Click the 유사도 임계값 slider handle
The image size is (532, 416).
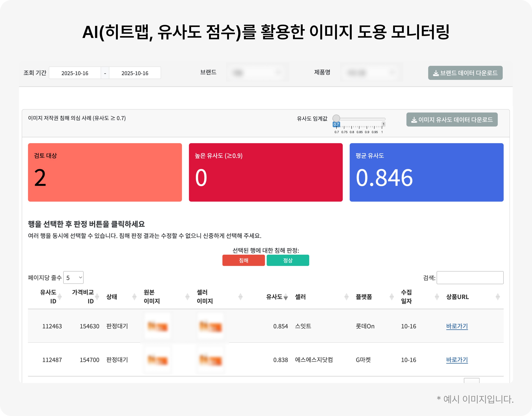point(336,118)
